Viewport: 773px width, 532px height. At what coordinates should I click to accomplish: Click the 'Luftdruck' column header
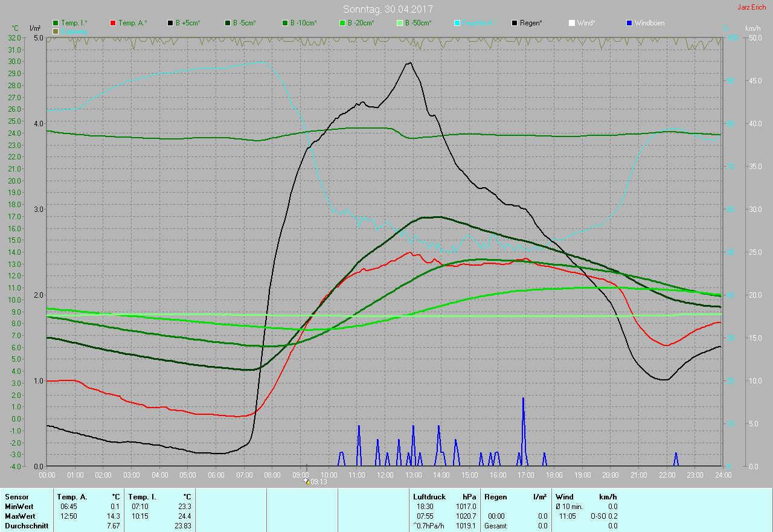pyautogui.click(x=429, y=496)
